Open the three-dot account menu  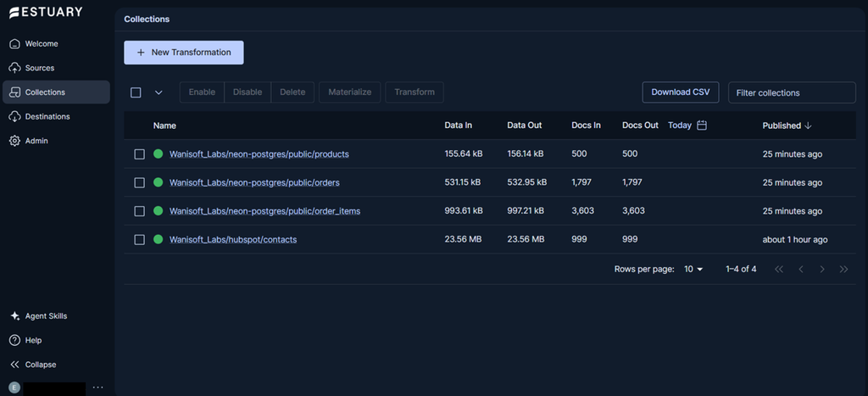click(x=98, y=388)
